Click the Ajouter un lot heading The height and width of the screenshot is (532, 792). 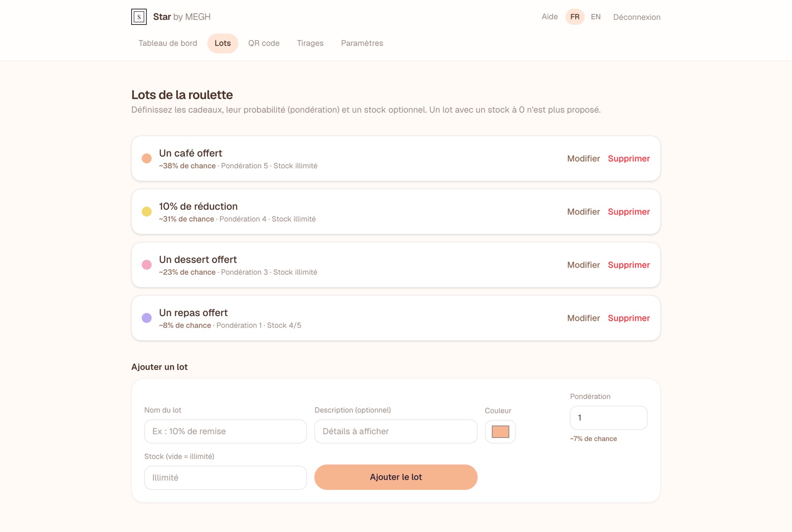tap(159, 367)
